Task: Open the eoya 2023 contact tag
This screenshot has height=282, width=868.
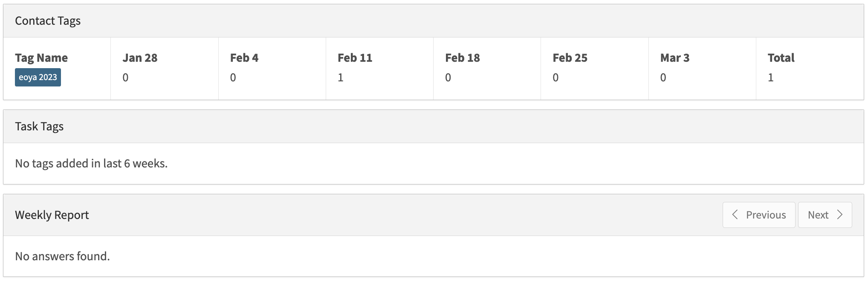Action: tap(38, 78)
